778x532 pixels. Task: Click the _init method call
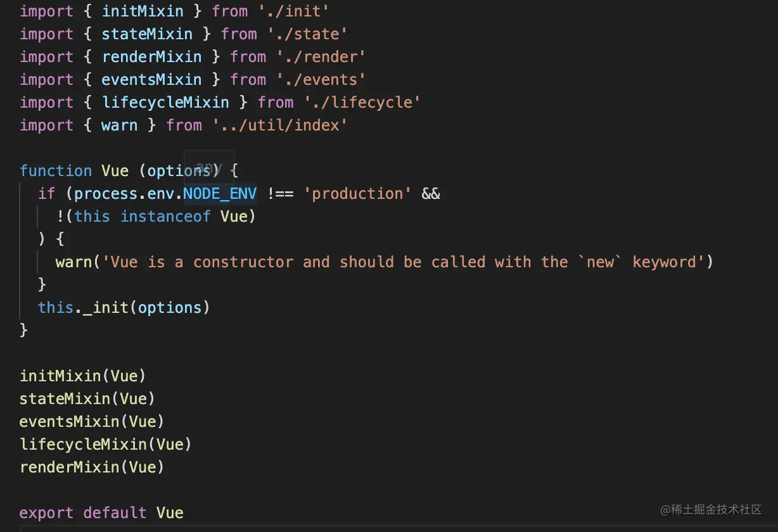110,308
